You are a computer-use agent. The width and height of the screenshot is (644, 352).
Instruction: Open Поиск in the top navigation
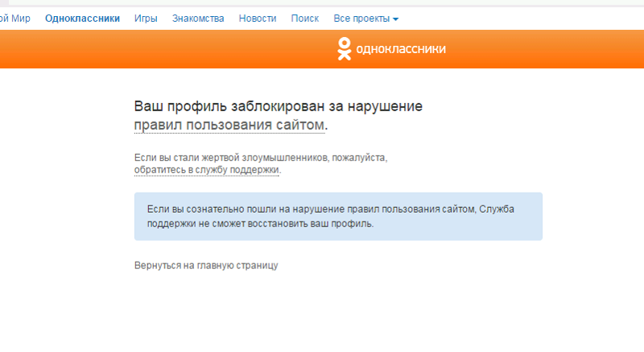click(305, 19)
